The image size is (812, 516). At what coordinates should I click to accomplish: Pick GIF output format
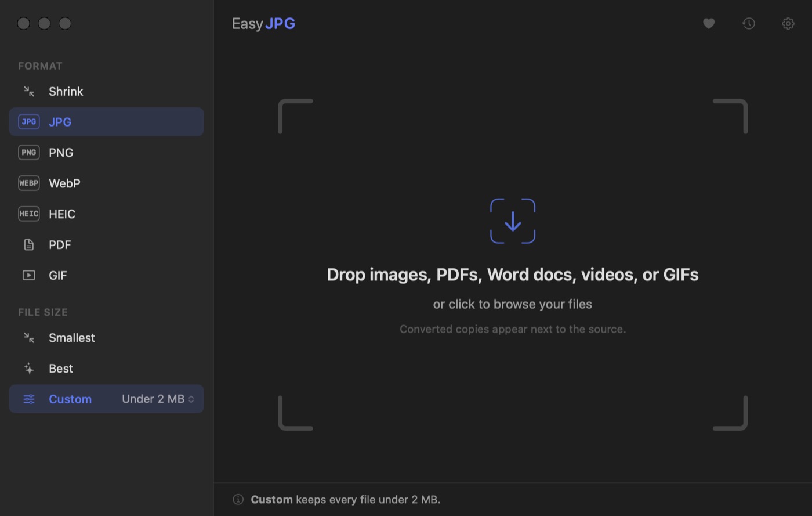click(x=106, y=276)
